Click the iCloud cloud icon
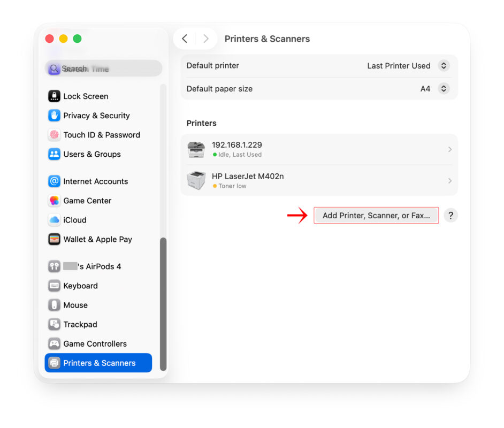 pos(54,220)
